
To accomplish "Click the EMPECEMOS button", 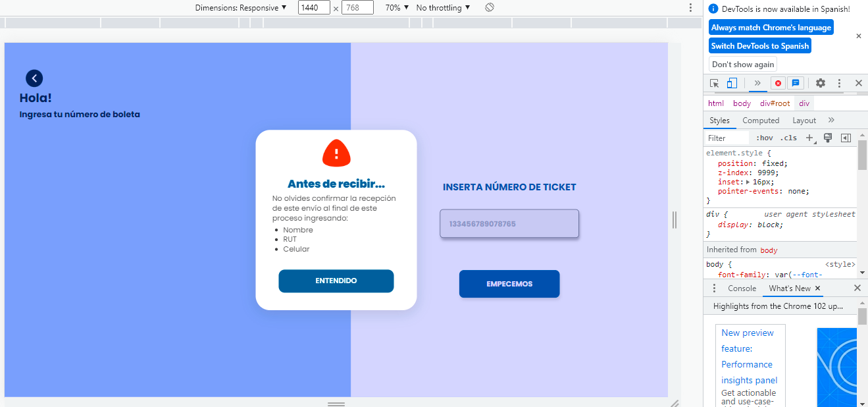I will pos(509,283).
